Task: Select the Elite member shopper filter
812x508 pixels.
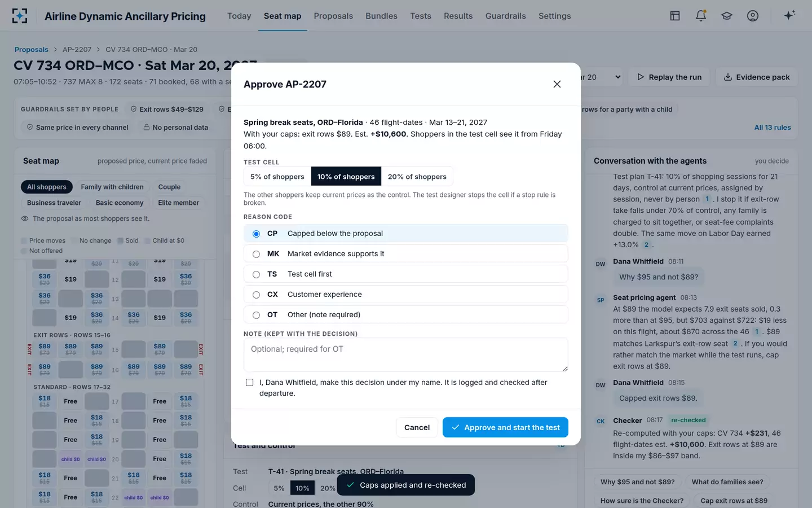Action: 179,203
